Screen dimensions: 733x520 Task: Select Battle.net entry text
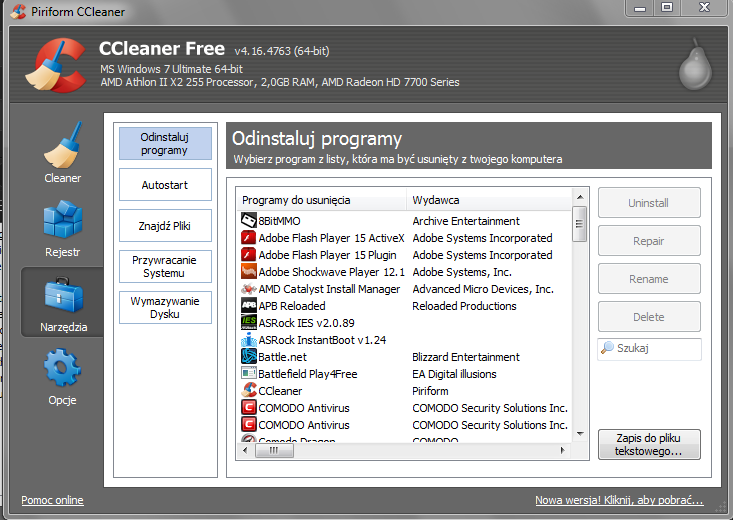click(282, 357)
